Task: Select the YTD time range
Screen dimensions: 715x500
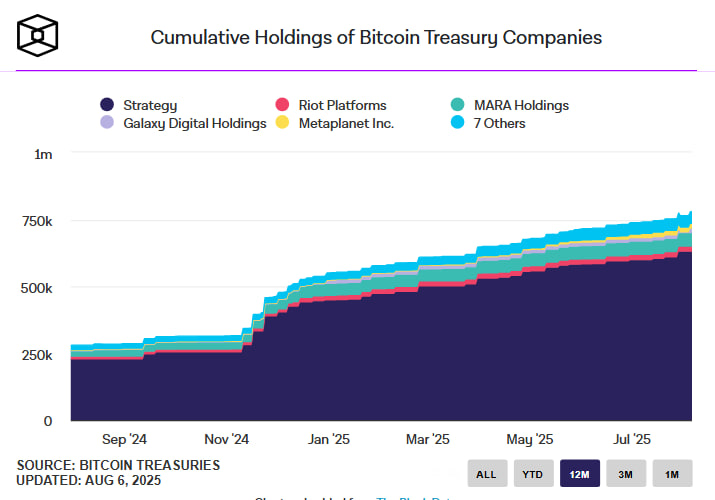Action: pos(533,473)
